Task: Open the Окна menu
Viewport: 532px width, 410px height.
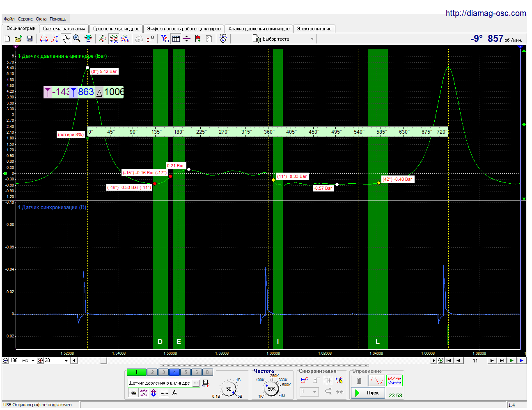Action: coord(41,19)
